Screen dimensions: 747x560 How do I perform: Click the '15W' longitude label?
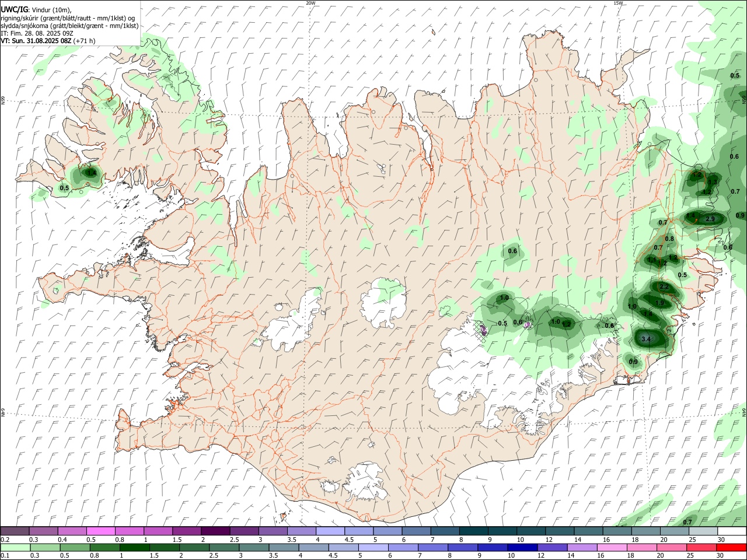[619, 3]
